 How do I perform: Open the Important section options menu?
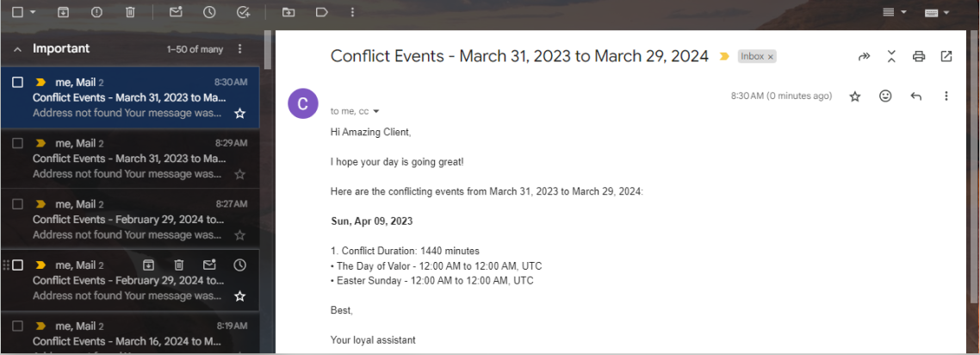239,49
